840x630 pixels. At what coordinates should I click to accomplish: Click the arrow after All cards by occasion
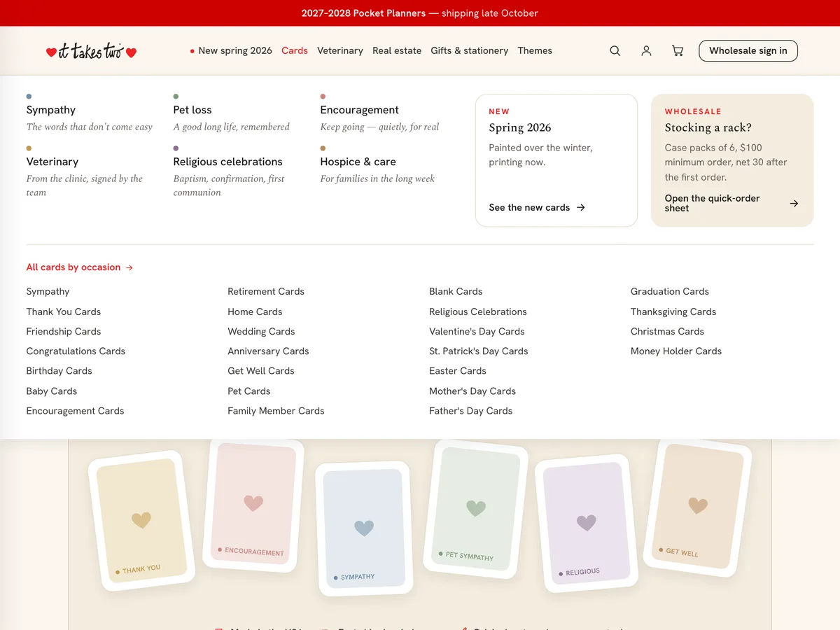[129, 267]
